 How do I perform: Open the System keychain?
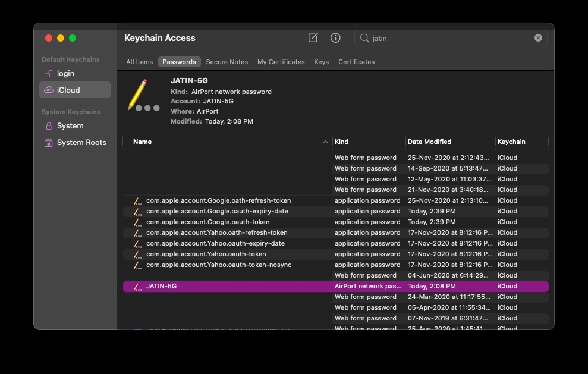click(70, 126)
